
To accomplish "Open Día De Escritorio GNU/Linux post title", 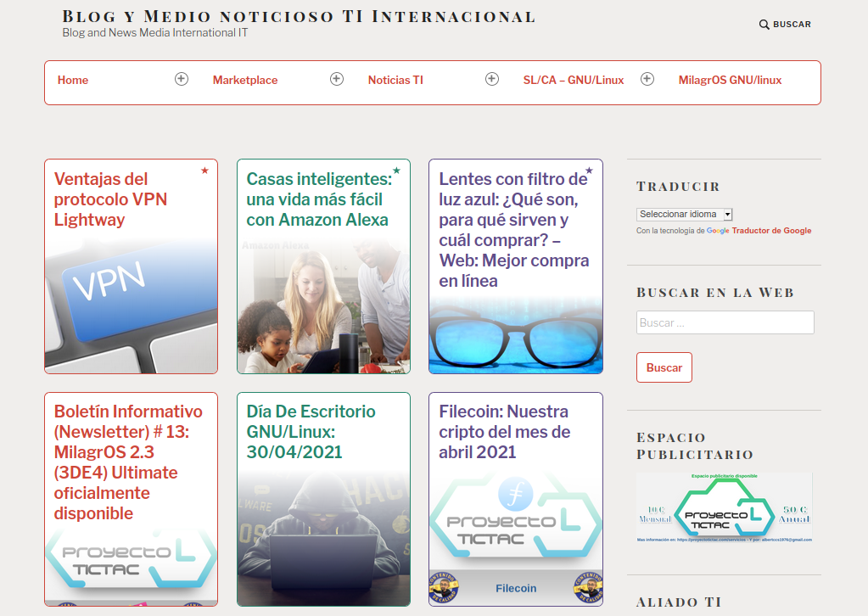I will (311, 432).
